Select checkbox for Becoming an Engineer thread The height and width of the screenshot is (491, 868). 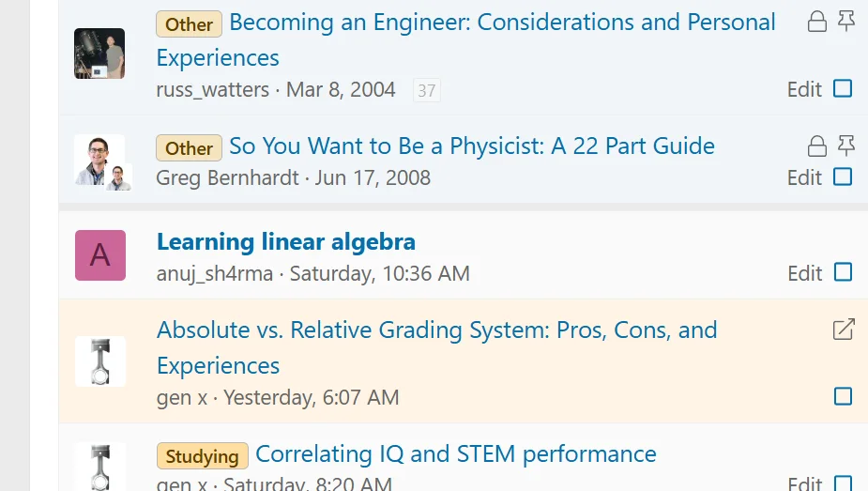(x=843, y=88)
